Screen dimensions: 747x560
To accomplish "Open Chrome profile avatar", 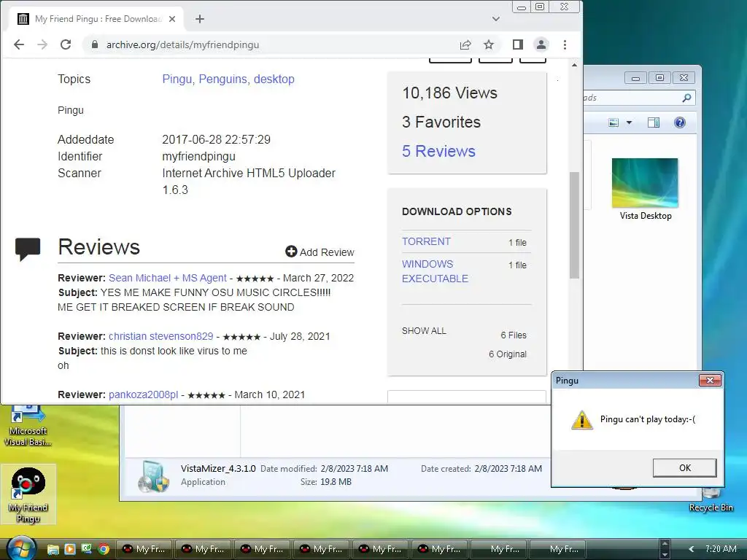I will (x=541, y=44).
